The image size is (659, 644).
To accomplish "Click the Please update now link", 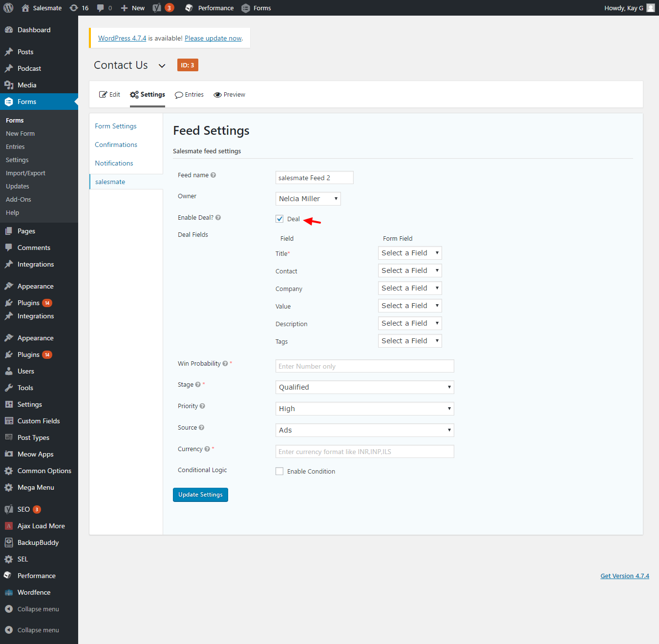I will [213, 38].
